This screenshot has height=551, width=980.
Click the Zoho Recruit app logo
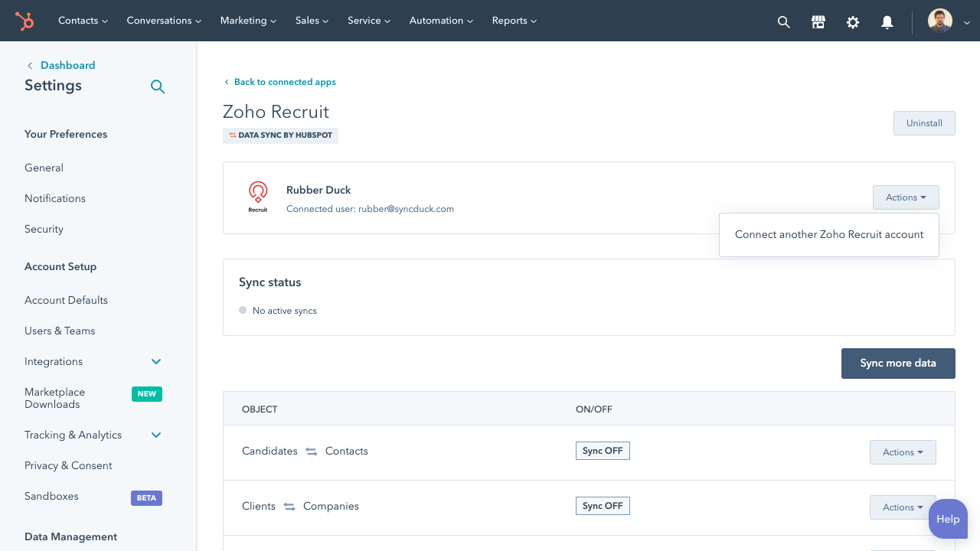click(x=258, y=193)
